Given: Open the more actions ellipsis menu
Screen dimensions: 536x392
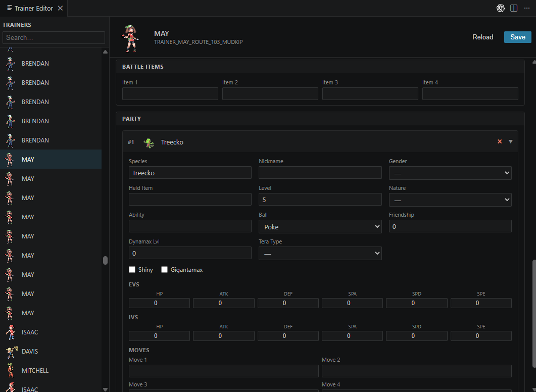Looking at the screenshot, I should 527,8.
